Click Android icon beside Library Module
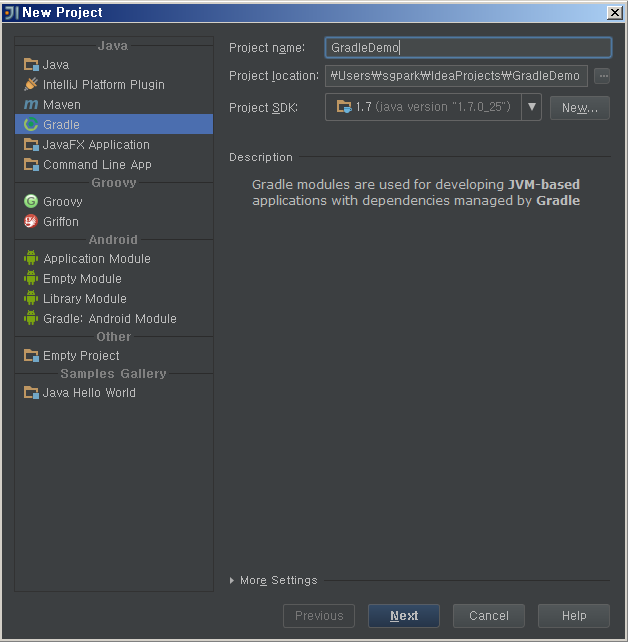The image size is (628, 642). click(31, 298)
